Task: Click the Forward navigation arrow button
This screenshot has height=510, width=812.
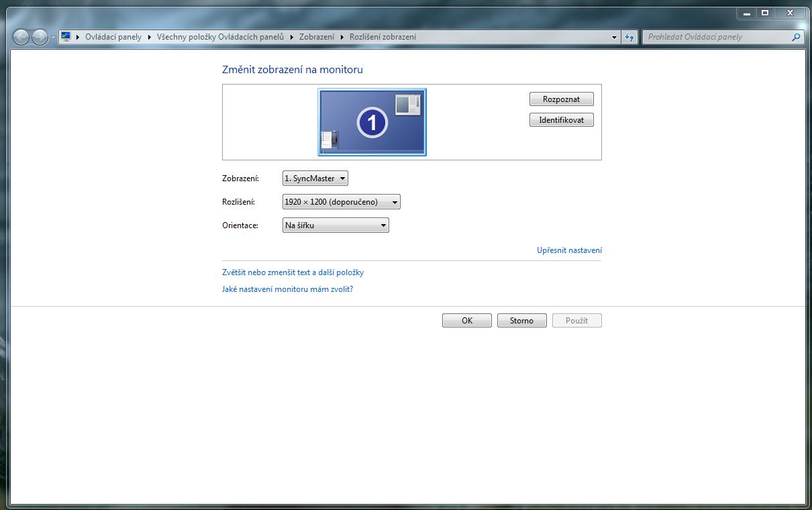Action: [x=40, y=38]
